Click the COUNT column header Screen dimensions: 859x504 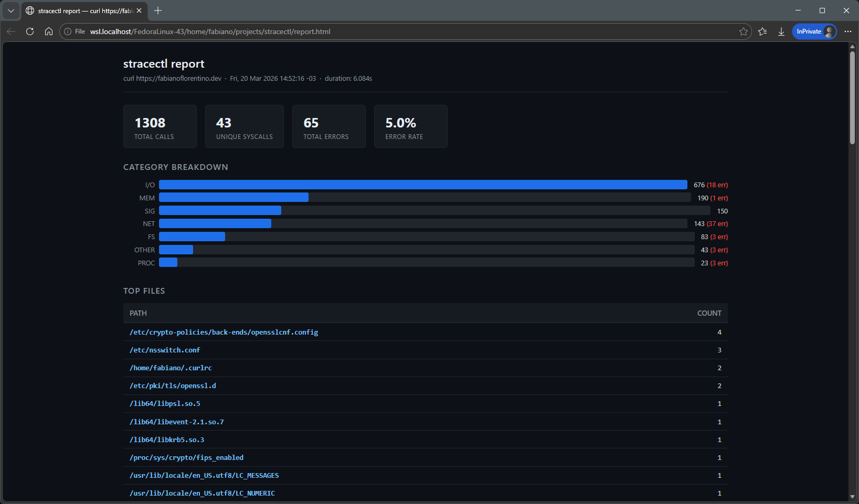point(709,313)
